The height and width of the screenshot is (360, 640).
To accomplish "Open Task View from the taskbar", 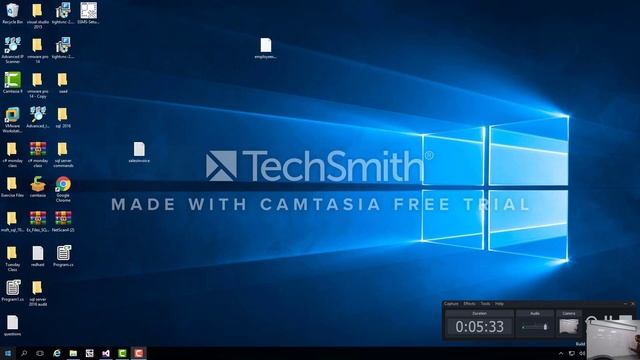I will 40,353.
